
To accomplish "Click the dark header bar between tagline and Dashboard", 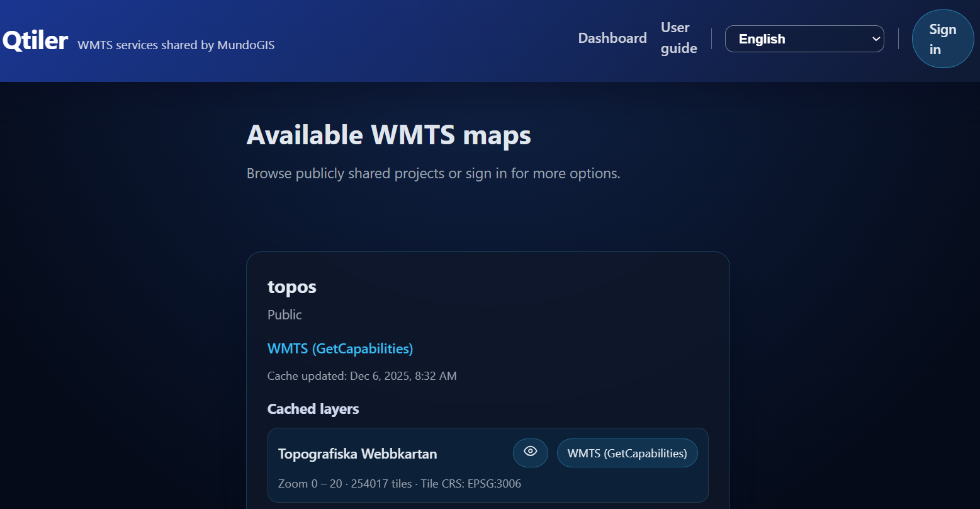I will pos(428,41).
